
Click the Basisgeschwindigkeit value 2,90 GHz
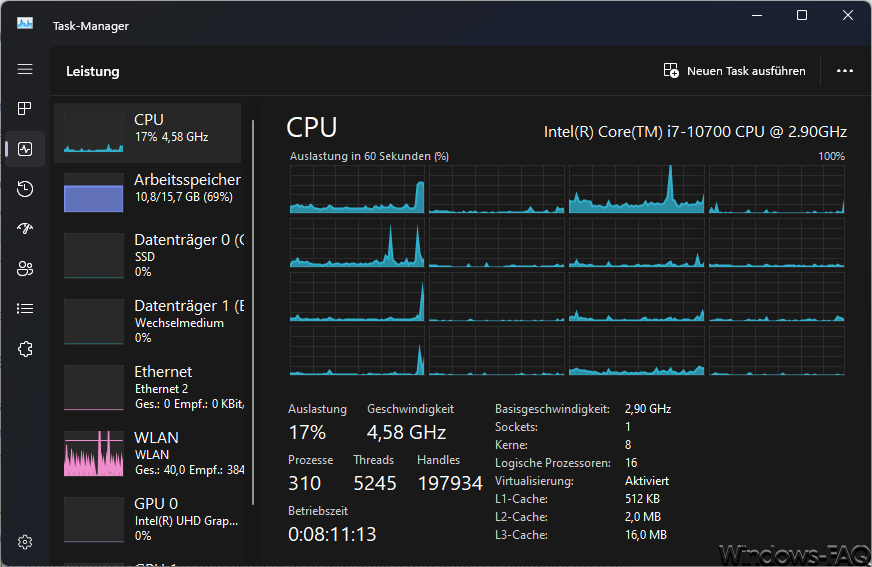pos(648,409)
